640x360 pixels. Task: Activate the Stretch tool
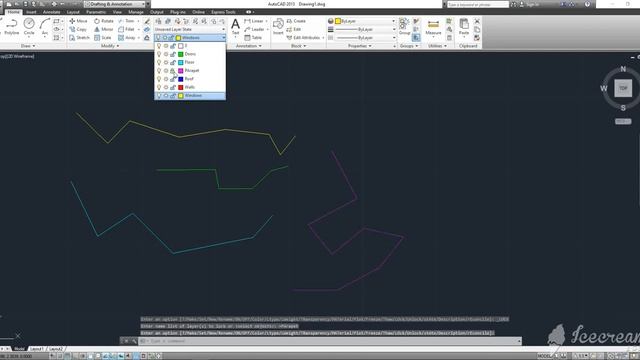[79, 38]
